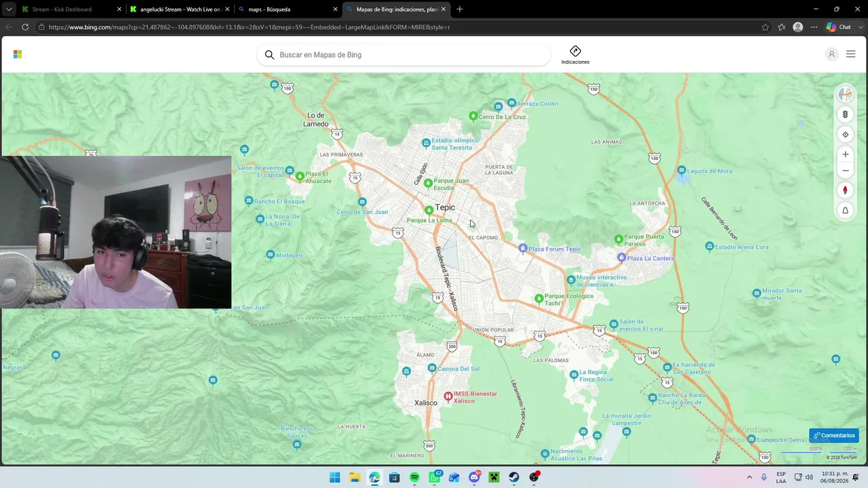Image resolution: width=868 pixels, height=488 pixels.
Task: Reload the page
Action: (x=25, y=27)
